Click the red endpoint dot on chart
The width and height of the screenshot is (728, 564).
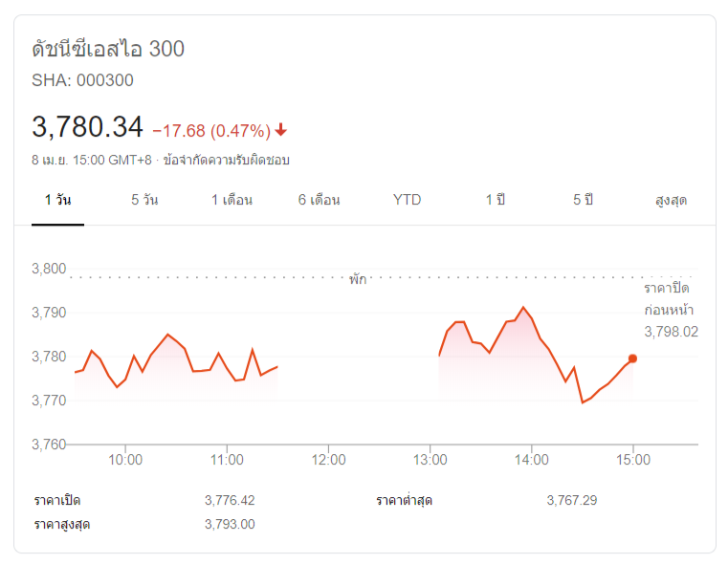[632, 358]
